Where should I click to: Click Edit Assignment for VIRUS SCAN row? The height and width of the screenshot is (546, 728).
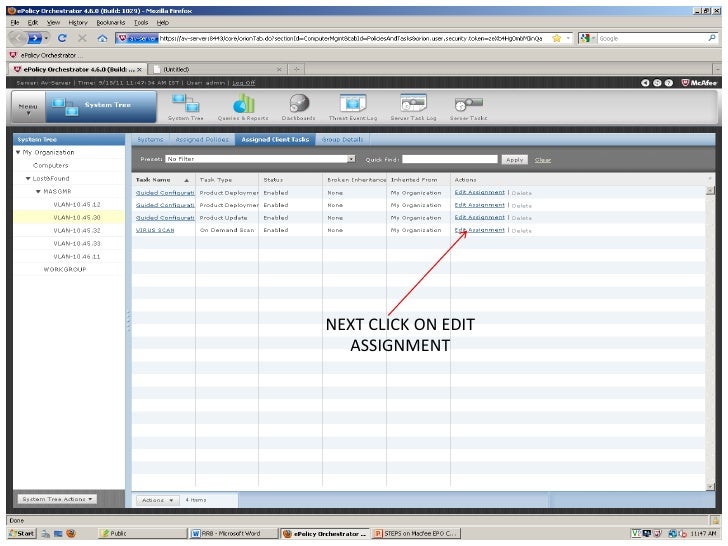[479, 230]
